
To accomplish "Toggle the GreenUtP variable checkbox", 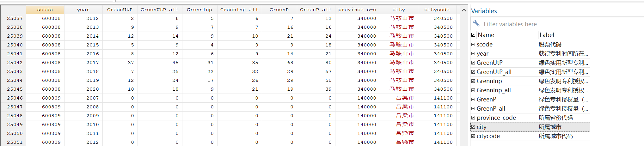I will [x=473, y=63].
